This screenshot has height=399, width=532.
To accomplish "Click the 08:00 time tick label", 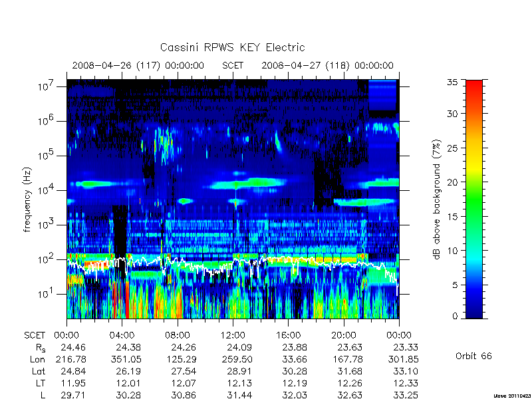I will 178,336.
